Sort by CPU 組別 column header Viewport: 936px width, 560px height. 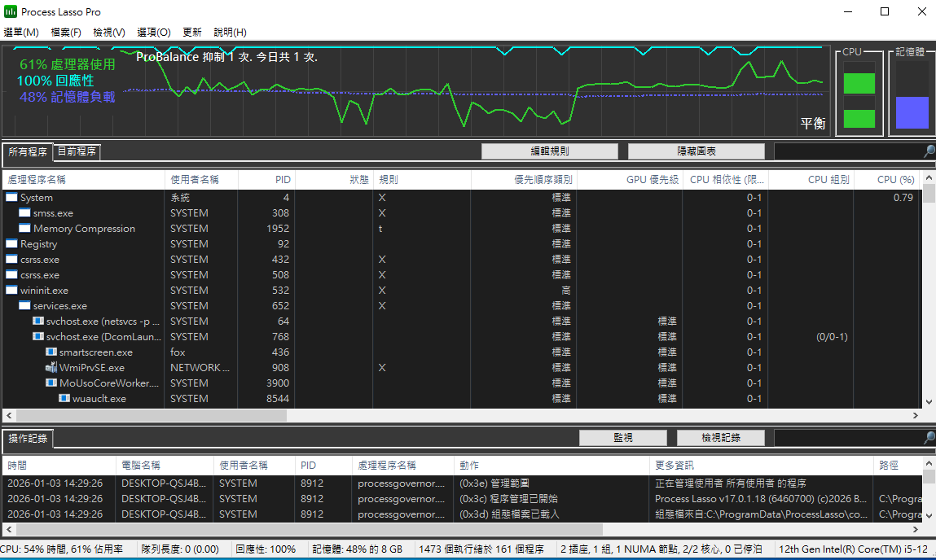click(811, 180)
